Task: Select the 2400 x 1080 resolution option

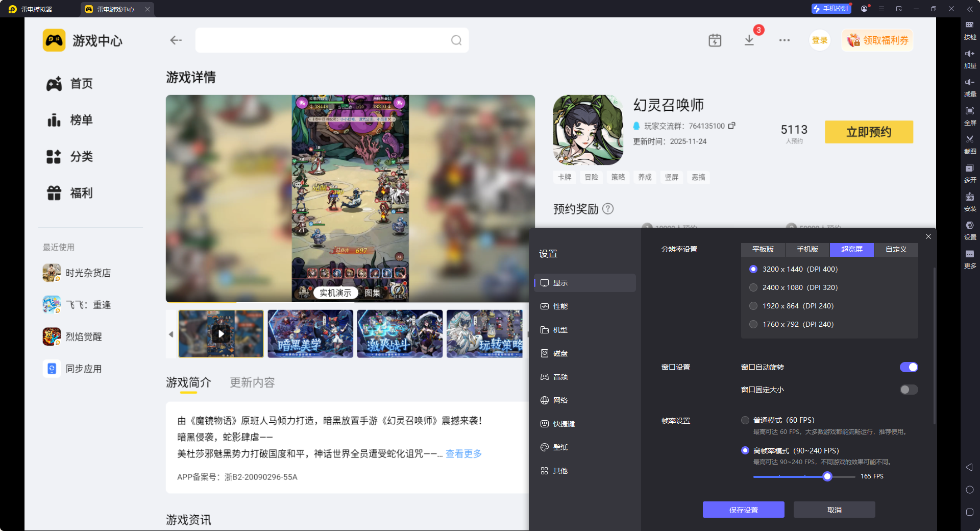Action: coord(753,287)
